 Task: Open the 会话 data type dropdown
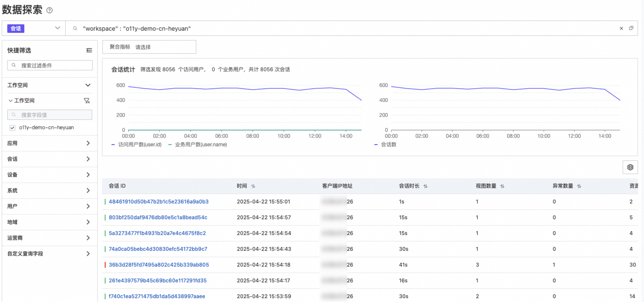coord(34,28)
